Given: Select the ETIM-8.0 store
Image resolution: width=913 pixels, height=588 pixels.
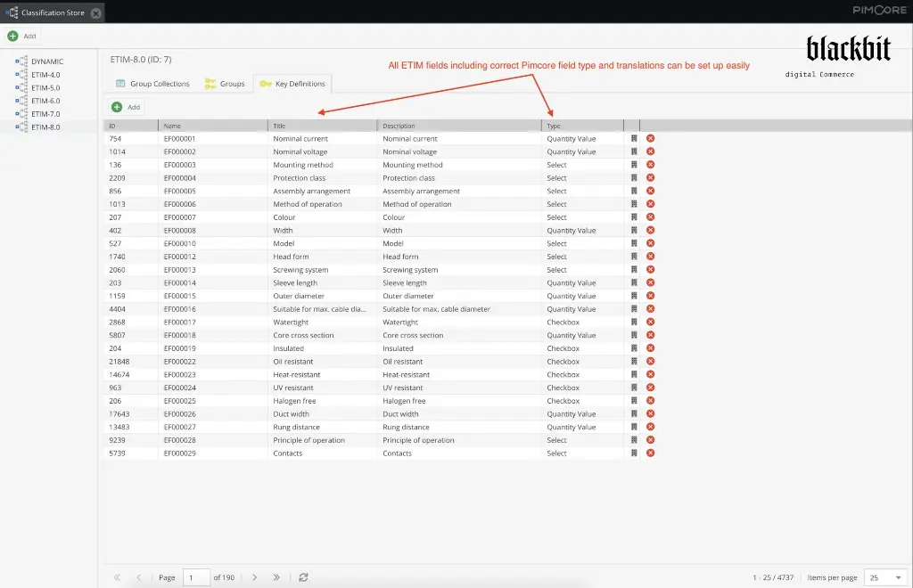Looking at the screenshot, I should [x=45, y=127].
